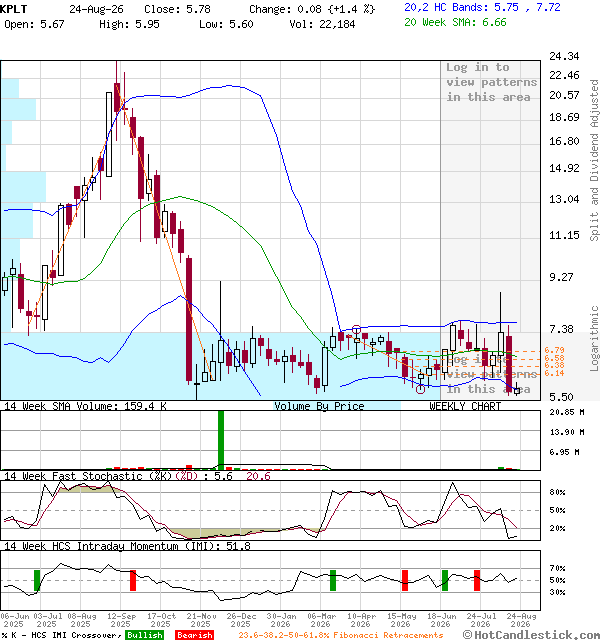This screenshot has width=600, height=640.
Task: Click the red IMI marker near 24-Jul 2026
Action: [477, 580]
